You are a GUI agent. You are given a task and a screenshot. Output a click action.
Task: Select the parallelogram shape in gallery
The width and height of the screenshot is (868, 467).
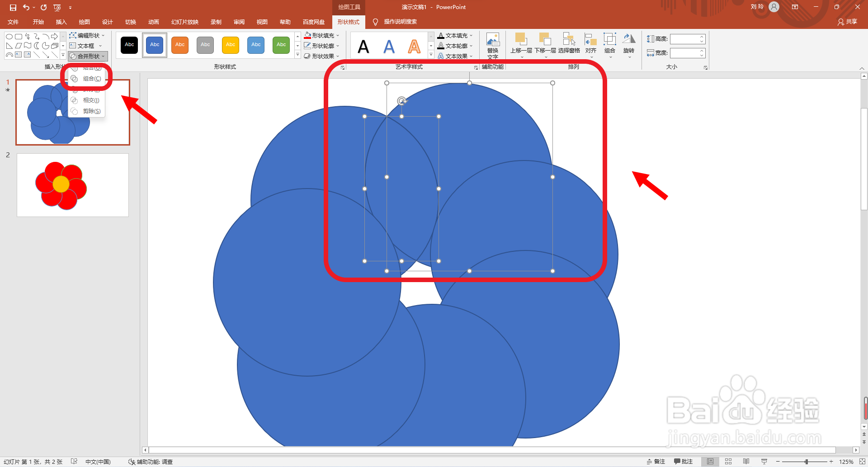(x=19, y=46)
